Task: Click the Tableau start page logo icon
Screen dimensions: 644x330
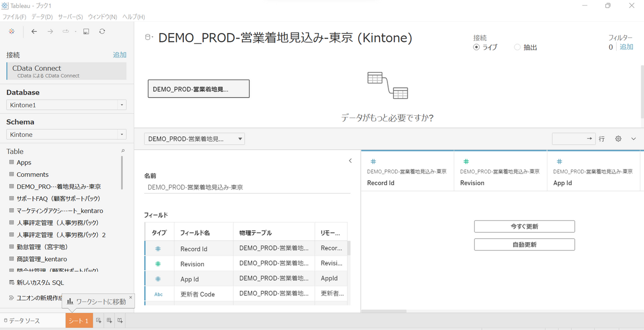Action: 12,32
